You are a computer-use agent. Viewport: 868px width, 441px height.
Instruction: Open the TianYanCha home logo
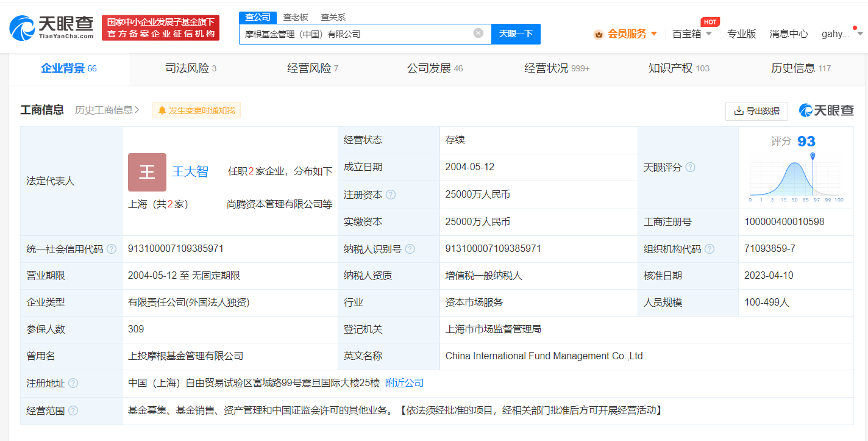(52, 27)
